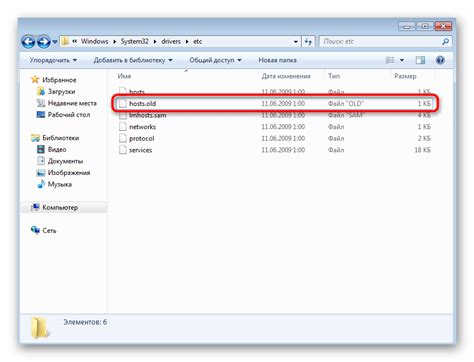Click the address bar refresh icon

308,42
